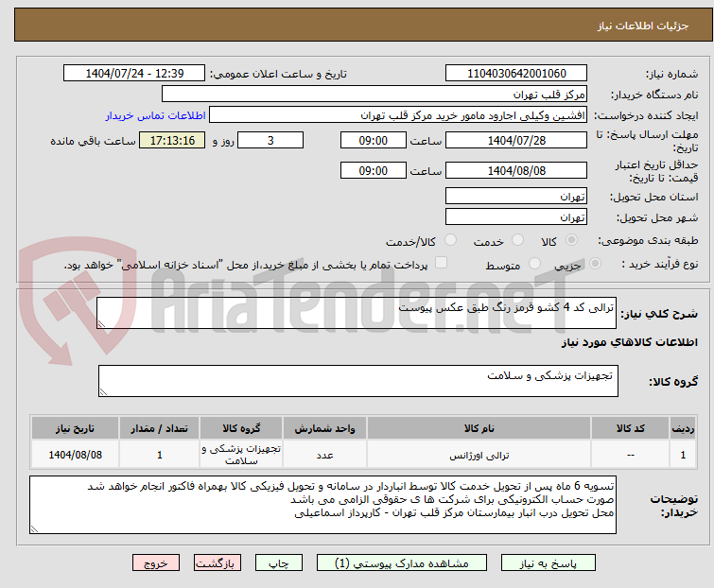Click the need date cell 1404/08/08 in table
This screenshot has height=588, width=714.
click(75, 455)
